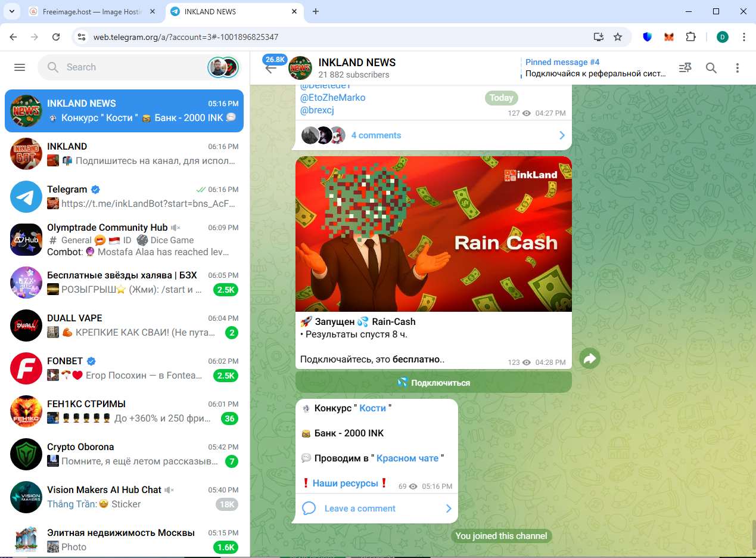Screen dimensions: 756x558
Task: Click the address bar URL
Action: pos(186,37)
